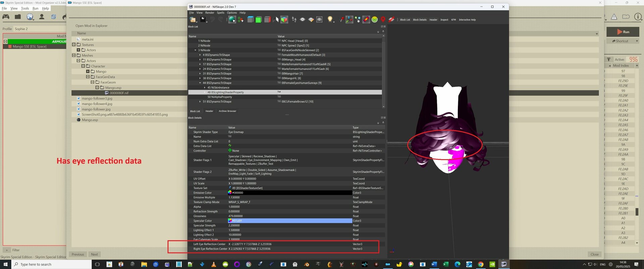Select the Mango.esp file at bottom of tree
644x269 pixels.
point(90,120)
